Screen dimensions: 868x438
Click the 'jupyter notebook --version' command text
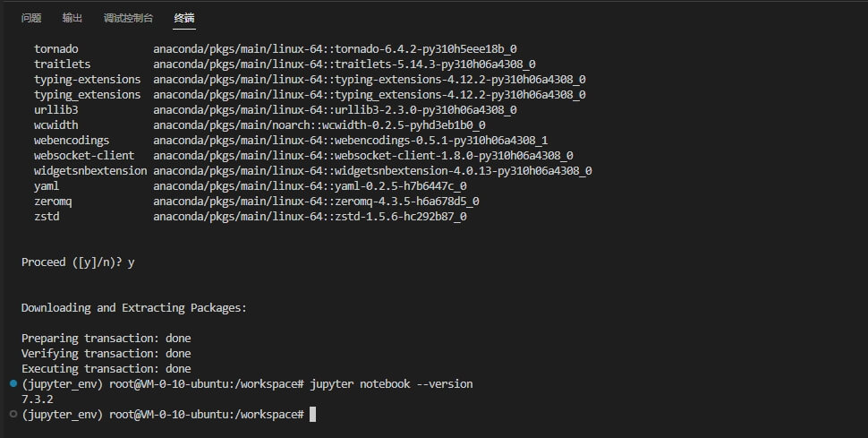pyautogui.click(x=391, y=384)
